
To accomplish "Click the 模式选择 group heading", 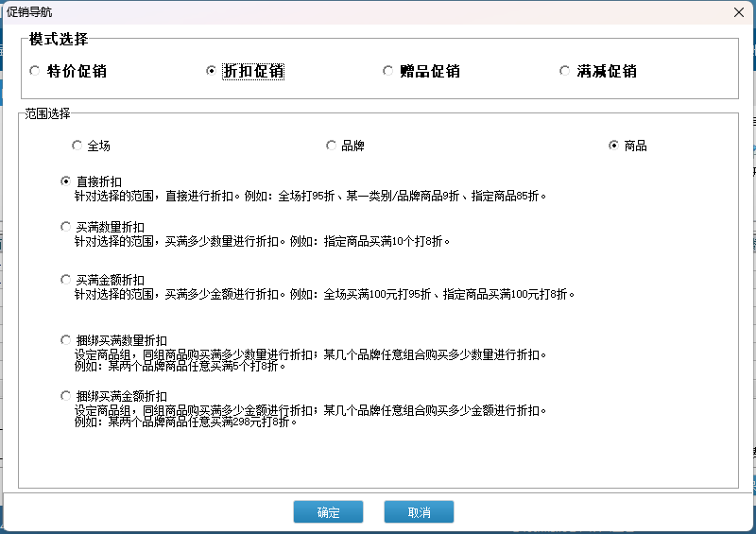I will 59,40.
